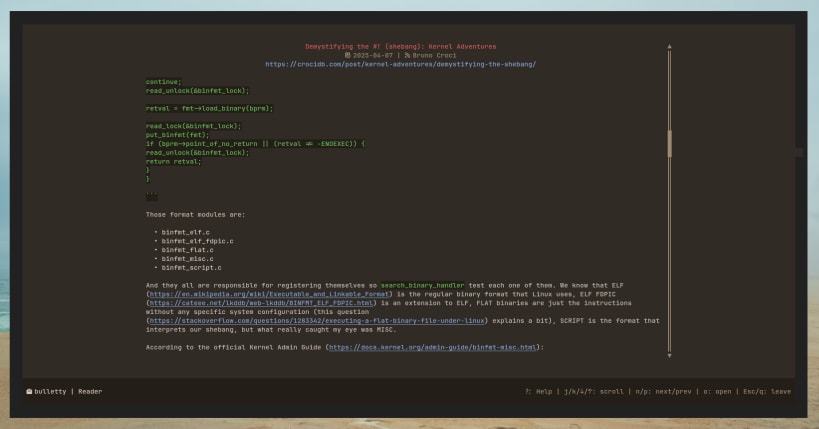Click the highlighted search_binary_handler inline code
This screenshot has height=429, width=819.
[422, 285]
